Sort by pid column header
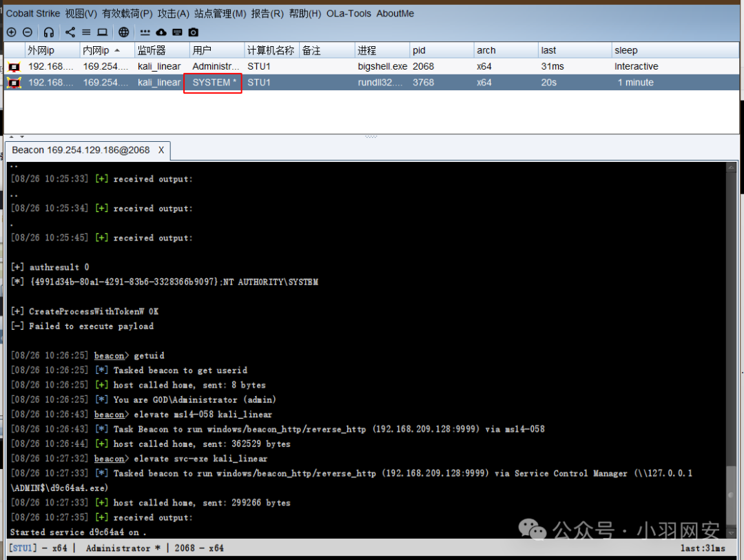Image resolution: width=744 pixels, height=560 pixels. click(442, 50)
